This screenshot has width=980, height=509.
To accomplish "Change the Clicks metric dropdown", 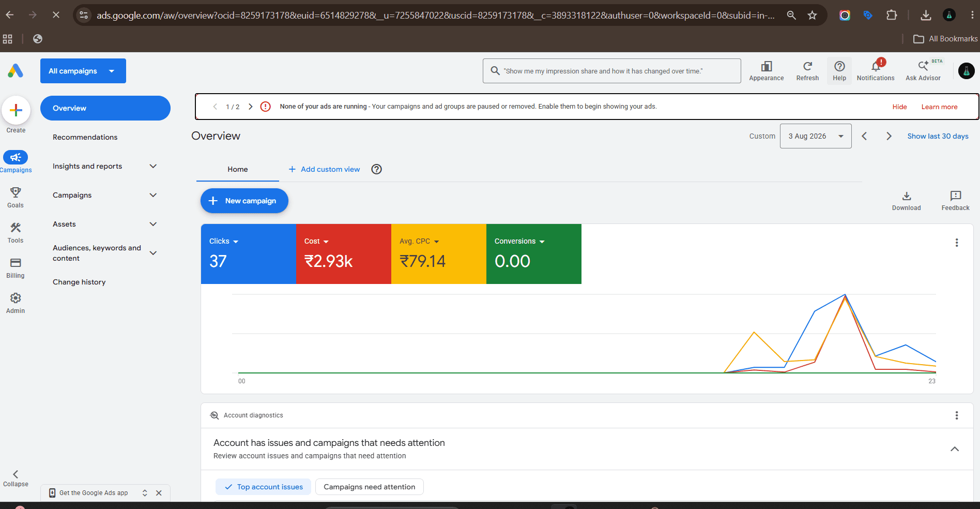I will [x=224, y=241].
